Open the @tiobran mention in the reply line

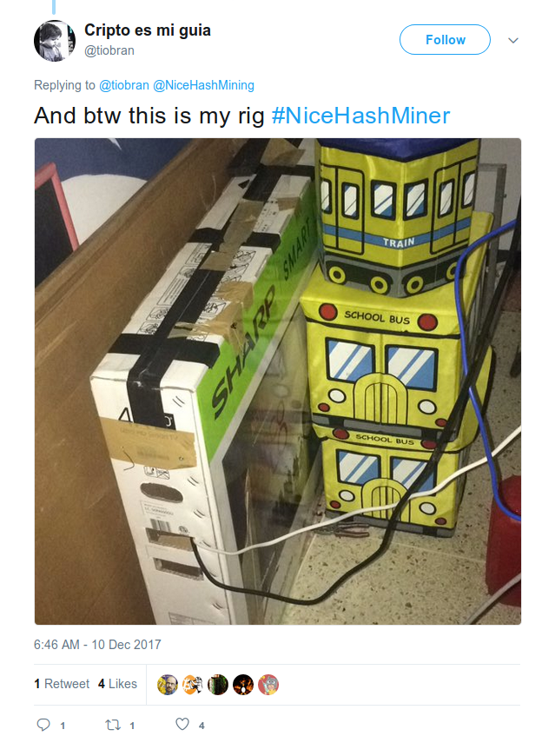coord(124,85)
